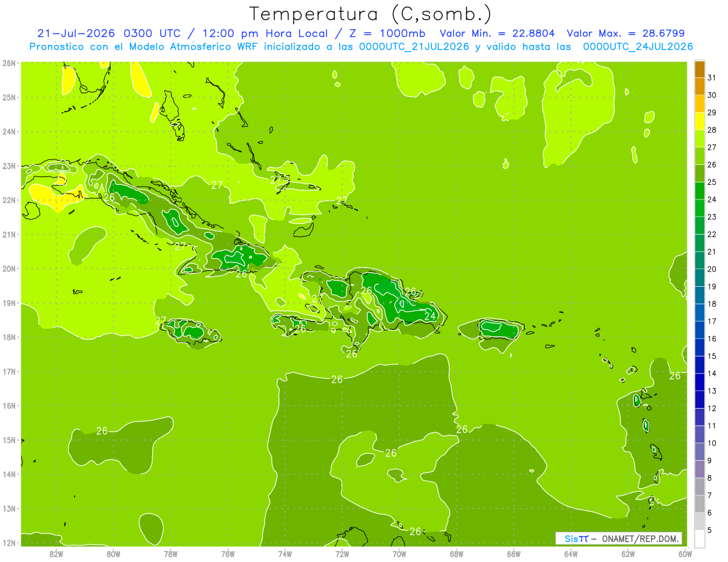Click the gray legend band between 6 and 7

[x=699, y=504]
